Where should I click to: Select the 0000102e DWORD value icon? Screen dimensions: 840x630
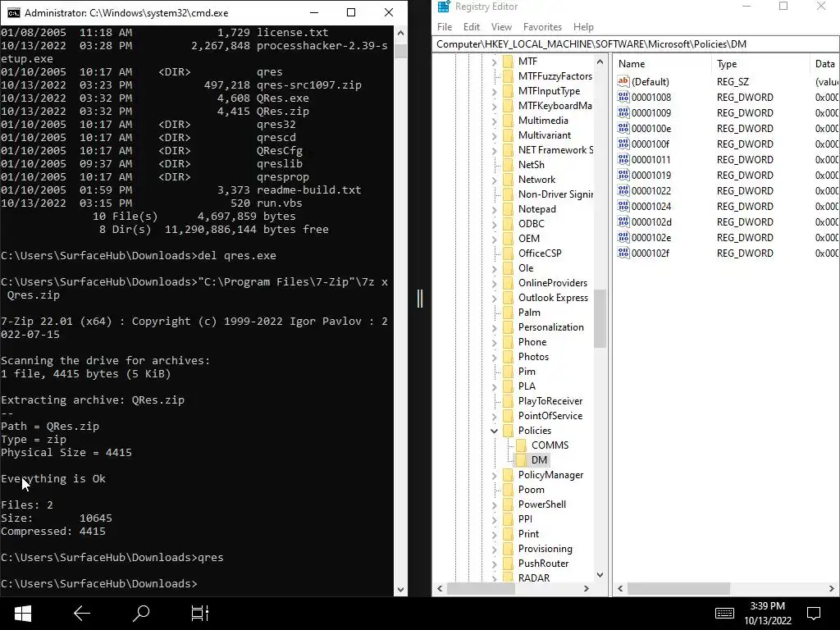point(623,237)
